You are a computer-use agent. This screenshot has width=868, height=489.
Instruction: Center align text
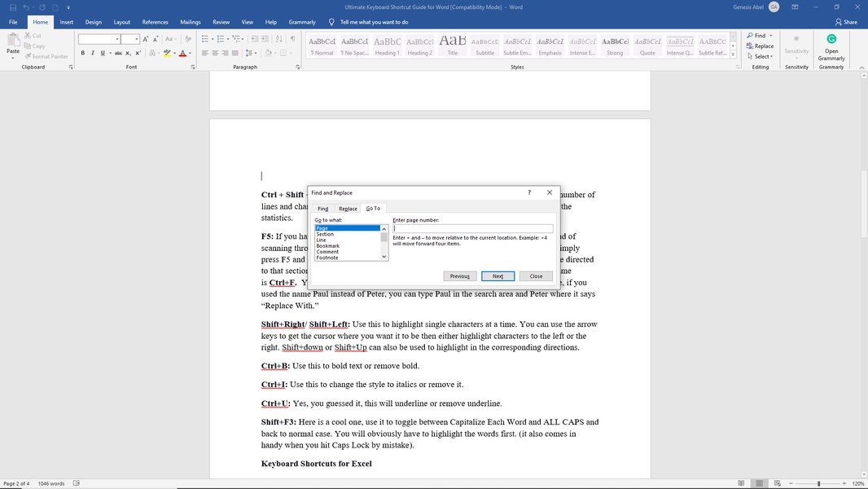click(x=215, y=53)
